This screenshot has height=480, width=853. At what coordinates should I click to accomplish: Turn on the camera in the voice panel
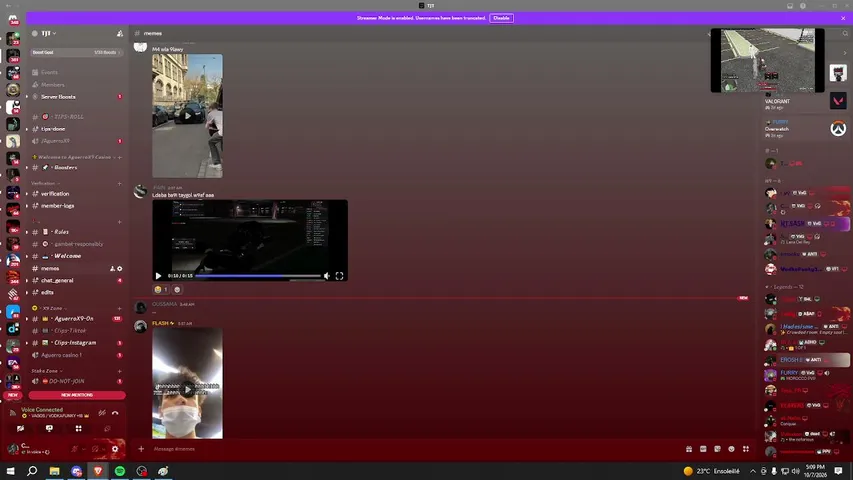point(20,429)
